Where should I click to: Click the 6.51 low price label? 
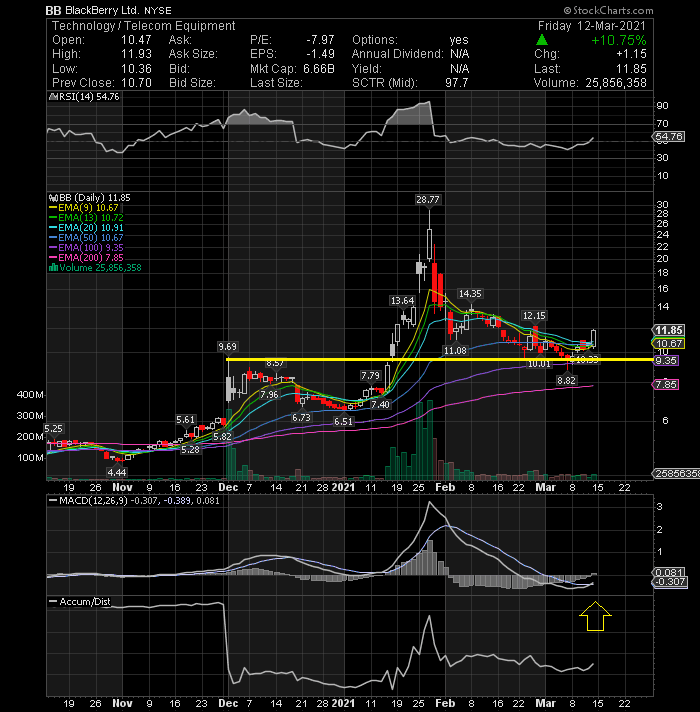[343, 421]
